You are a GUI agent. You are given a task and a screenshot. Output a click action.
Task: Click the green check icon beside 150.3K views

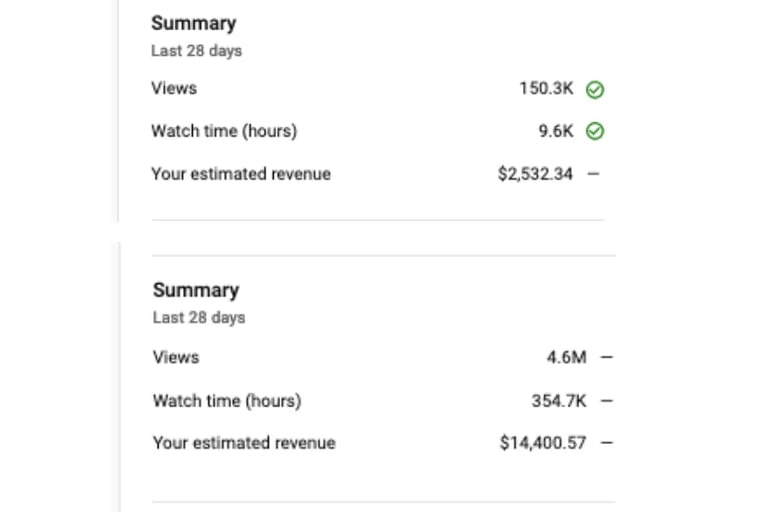pyautogui.click(x=595, y=90)
